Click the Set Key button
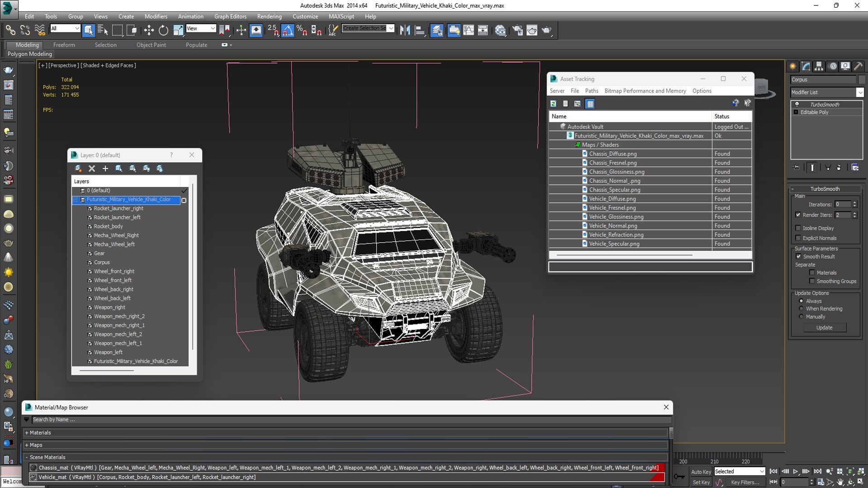Viewport: 868px width, 488px height. [x=701, y=482]
